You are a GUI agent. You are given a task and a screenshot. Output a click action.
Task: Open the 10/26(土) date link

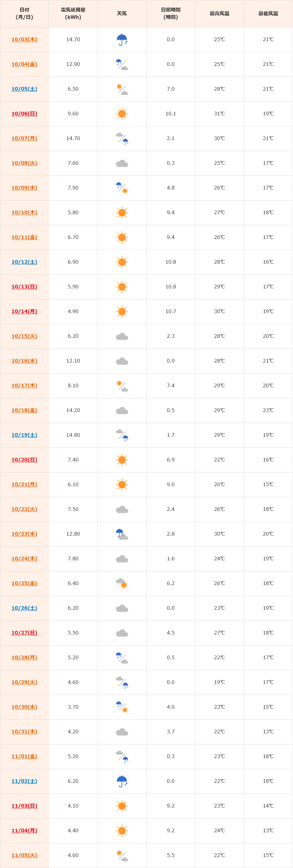[24, 608]
